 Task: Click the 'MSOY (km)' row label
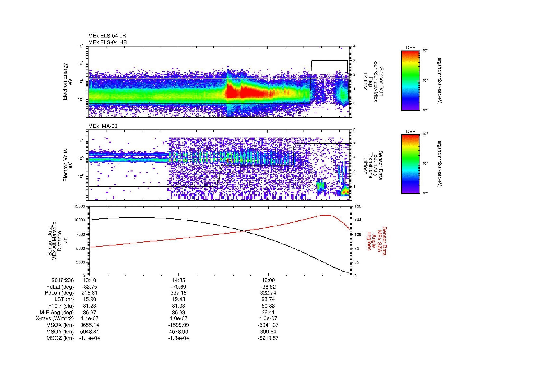coord(60,332)
